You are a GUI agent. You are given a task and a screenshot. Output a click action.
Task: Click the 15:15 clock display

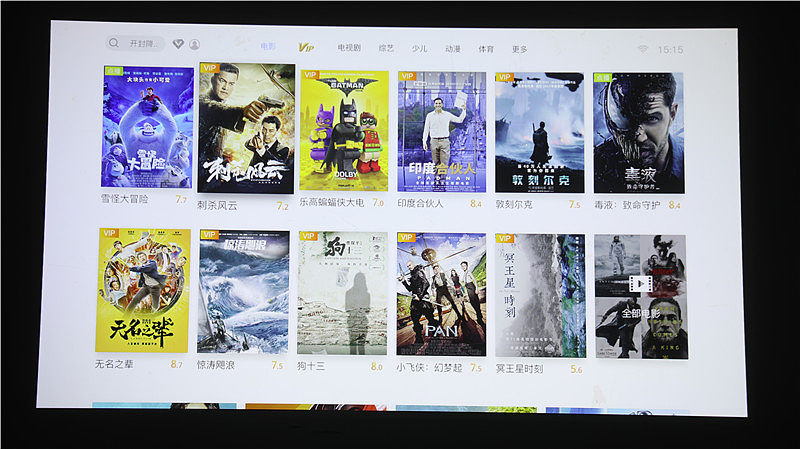coord(670,49)
